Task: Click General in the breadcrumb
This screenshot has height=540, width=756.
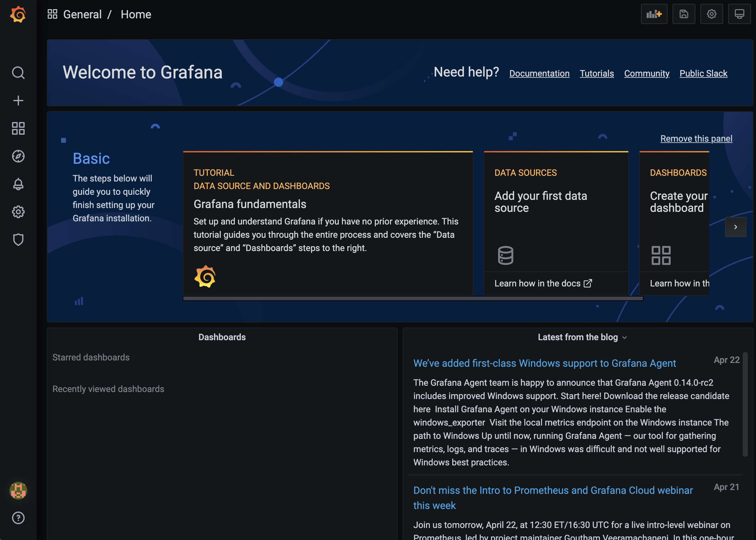Action: click(82, 14)
